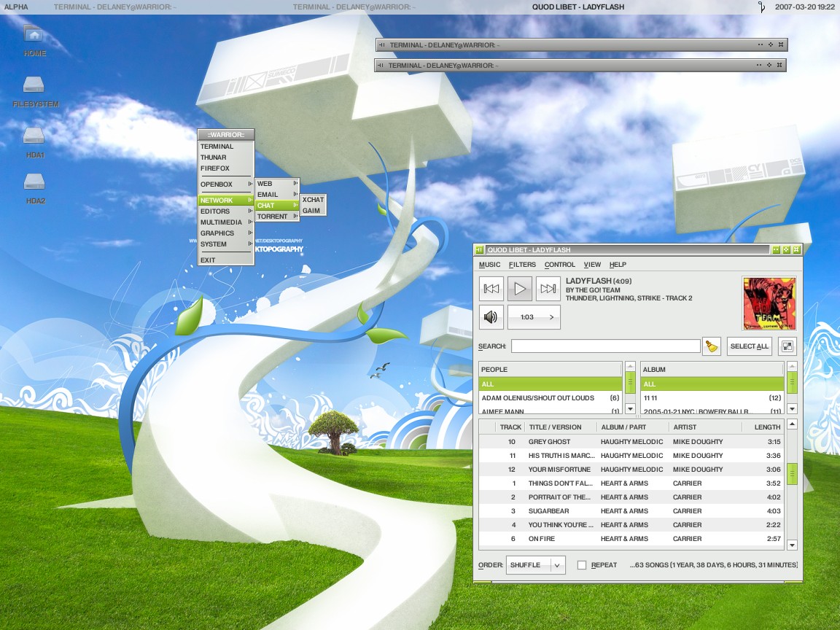The image size is (840, 630).
Task: Open the Order Shuffle dropdown
Action: click(536, 564)
